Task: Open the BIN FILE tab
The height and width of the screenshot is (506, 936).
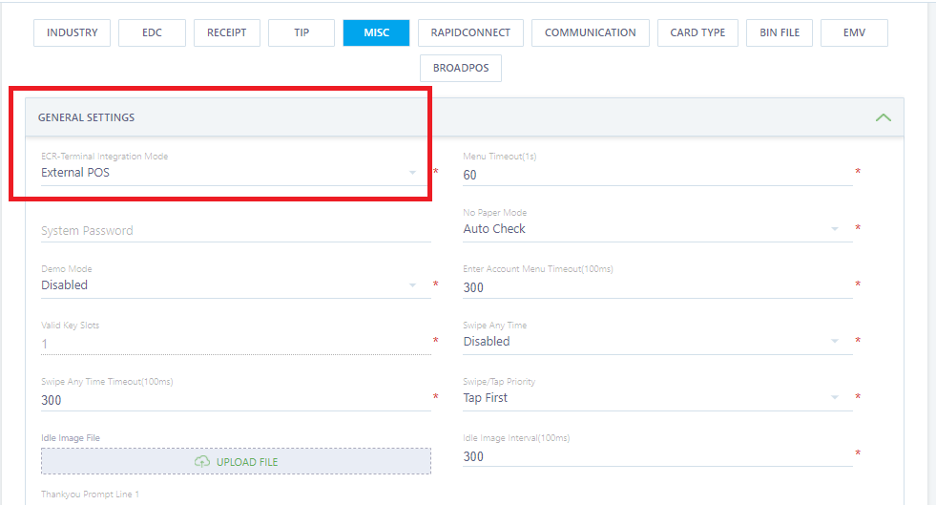Action: [779, 32]
